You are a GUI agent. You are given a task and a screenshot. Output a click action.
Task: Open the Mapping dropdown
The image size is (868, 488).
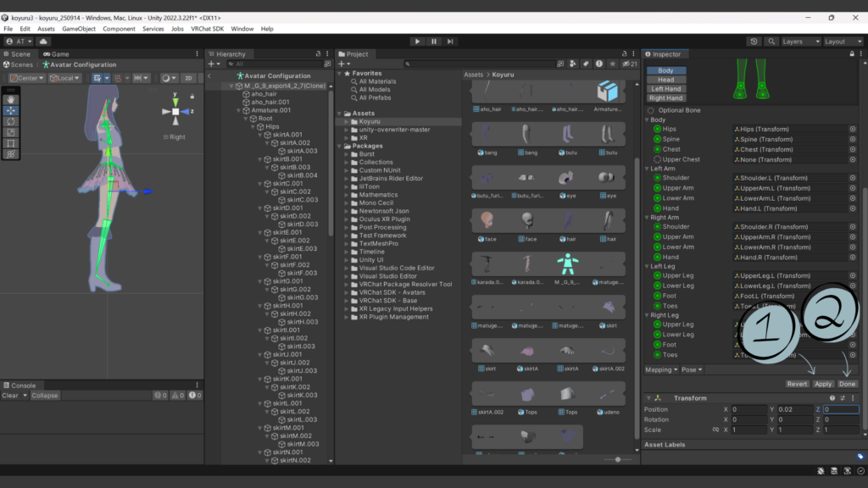coord(663,369)
